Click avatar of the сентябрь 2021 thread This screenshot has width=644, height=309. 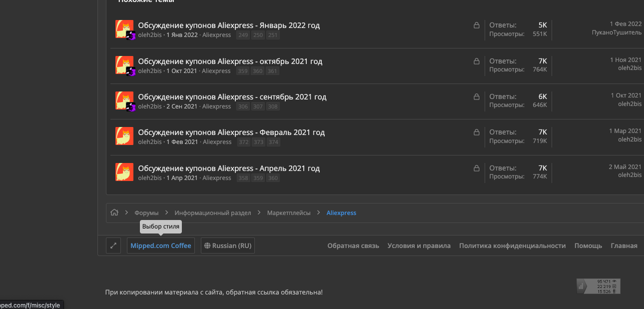(124, 100)
